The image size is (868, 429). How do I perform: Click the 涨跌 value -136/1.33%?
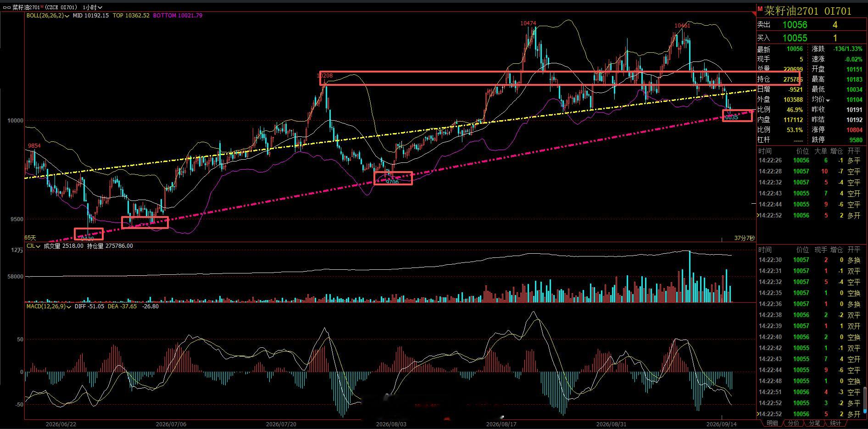point(847,49)
